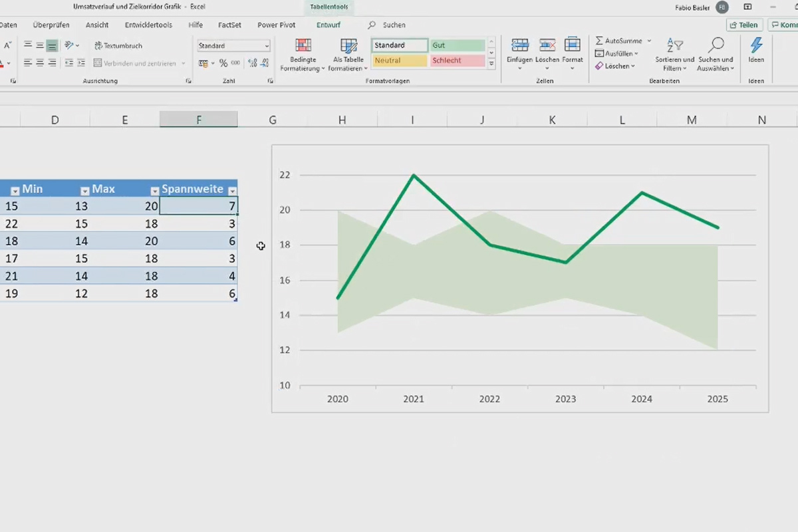
Task: Apply percent number format
Action: [x=223, y=63]
